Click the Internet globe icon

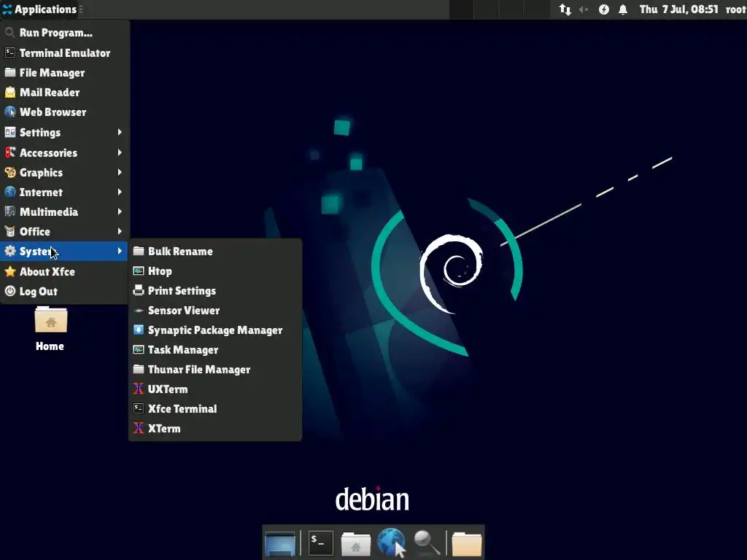10,192
